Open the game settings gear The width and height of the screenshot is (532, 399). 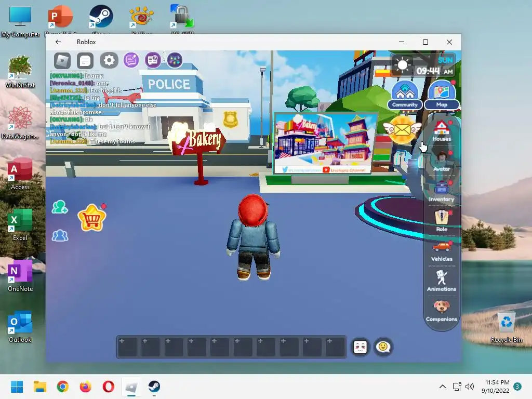pyautogui.click(x=109, y=60)
